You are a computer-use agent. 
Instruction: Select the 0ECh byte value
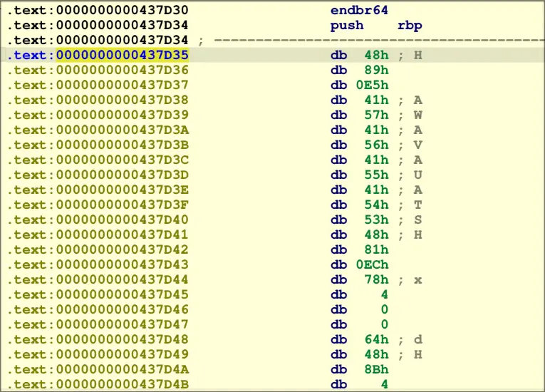[x=372, y=264]
